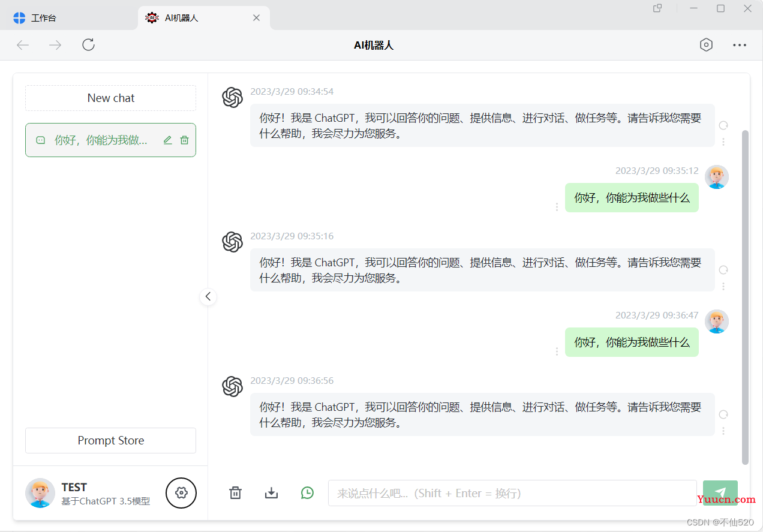The image size is (763, 532).
Task: Open more options beside 09:35:12 user message
Action: [x=557, y=207]
